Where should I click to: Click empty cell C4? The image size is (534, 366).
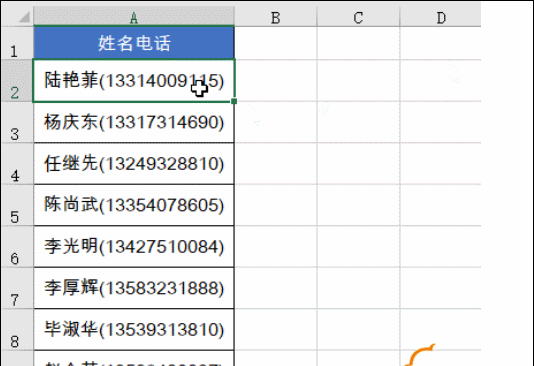click(358, 163)
